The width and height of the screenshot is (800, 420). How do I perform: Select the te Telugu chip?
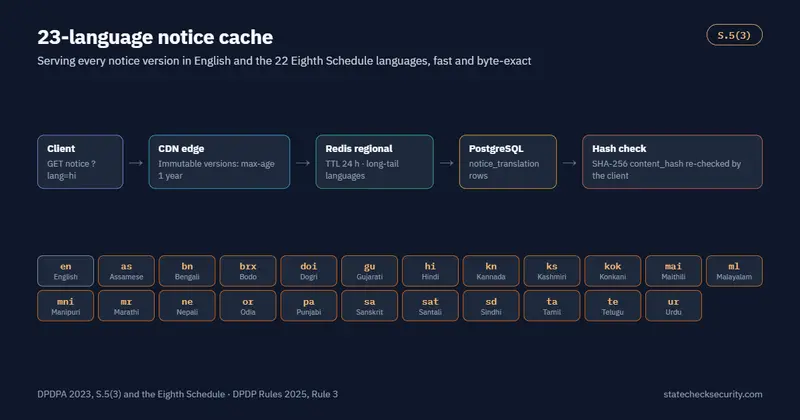tap(613, 306)
